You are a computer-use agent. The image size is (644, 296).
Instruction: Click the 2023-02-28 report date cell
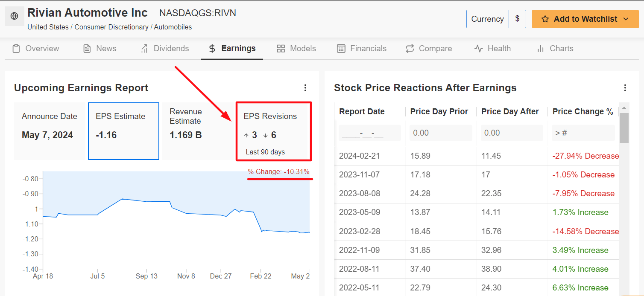click(359, 232)
